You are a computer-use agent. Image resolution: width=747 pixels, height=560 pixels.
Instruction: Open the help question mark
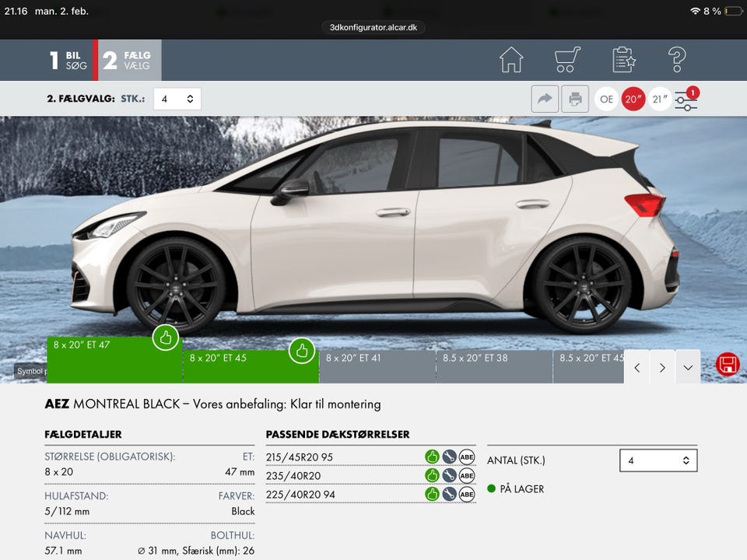coord(677,60)
